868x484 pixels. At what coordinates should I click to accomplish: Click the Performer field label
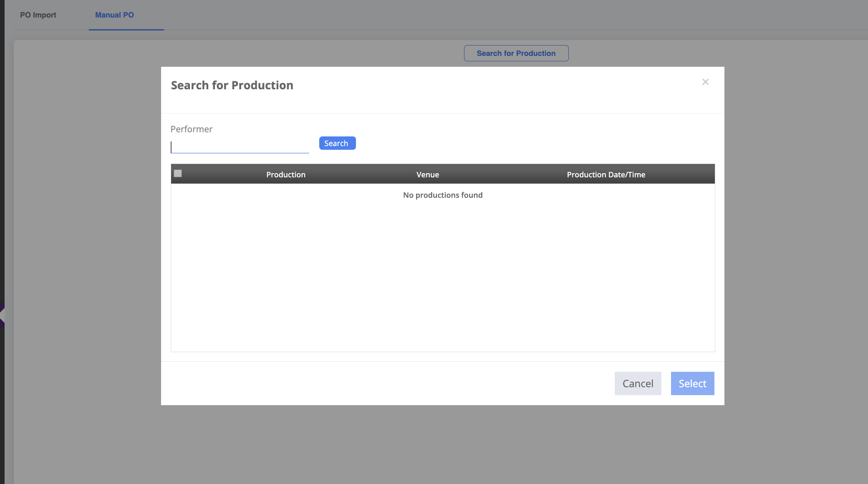[x=192, y=129]
